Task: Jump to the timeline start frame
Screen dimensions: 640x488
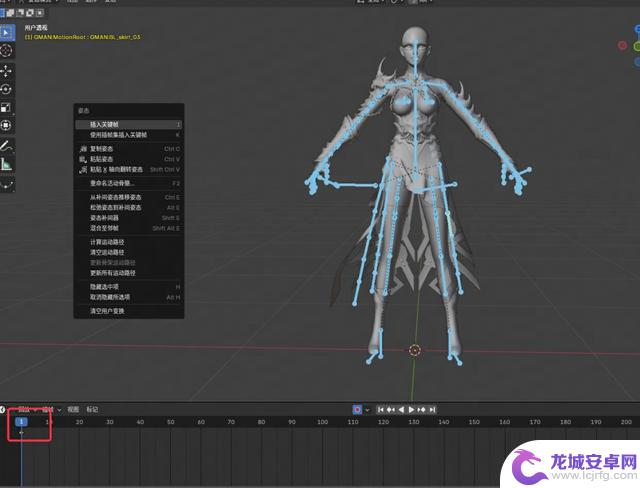Action: click(x=380, y=409)
